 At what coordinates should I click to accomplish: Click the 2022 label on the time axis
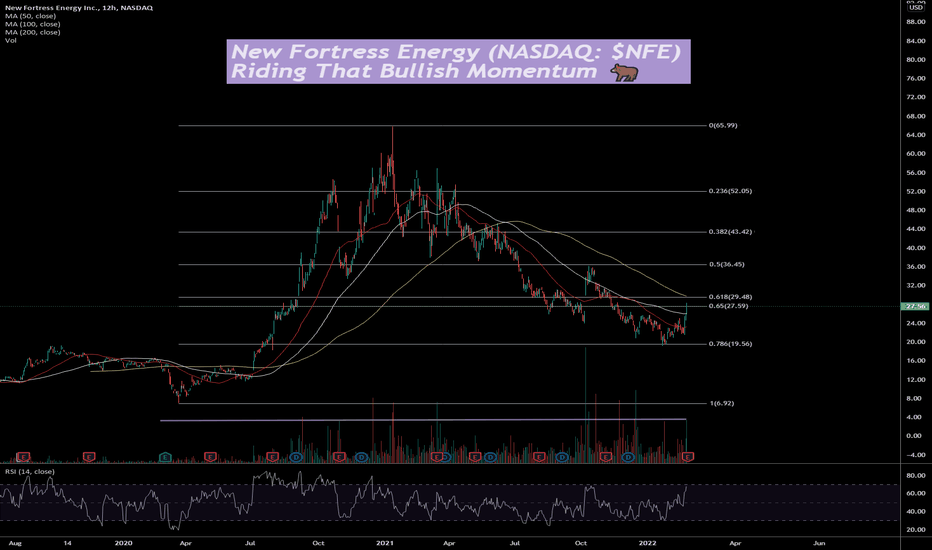(x=647, y=543)
